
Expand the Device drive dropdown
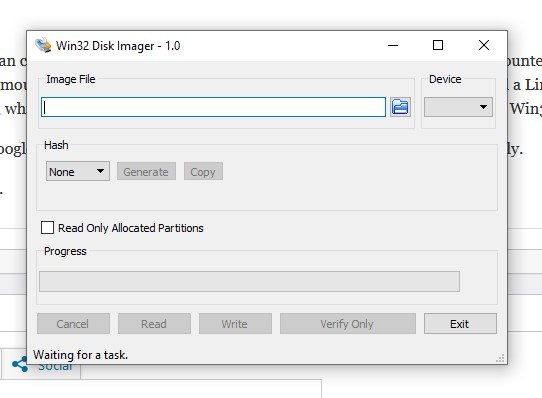[458, 107]
